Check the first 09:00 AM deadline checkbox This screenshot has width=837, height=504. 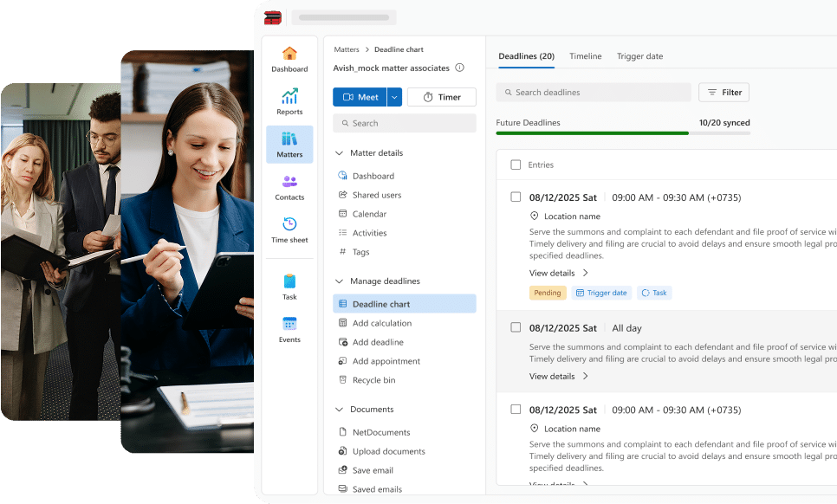pyautogui.click(x=516, y=197)
